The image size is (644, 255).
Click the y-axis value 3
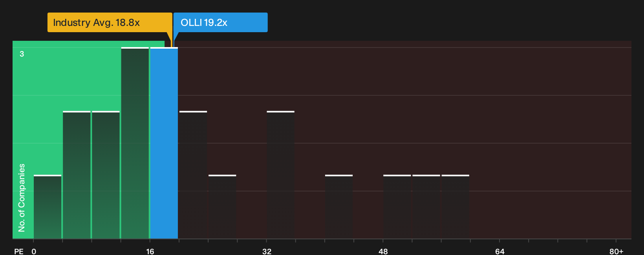pyautogui.click(x=22, y=54)
